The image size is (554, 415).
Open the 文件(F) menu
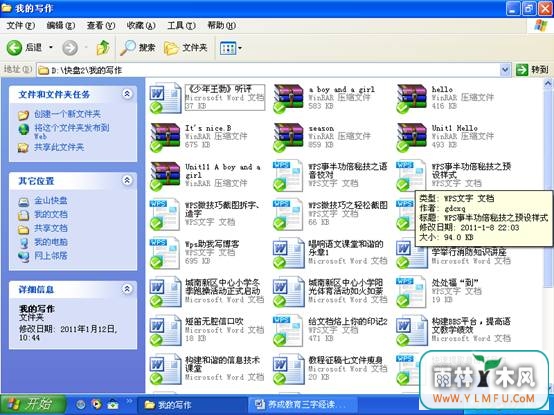pyautogui.click(x=20, y=25)
